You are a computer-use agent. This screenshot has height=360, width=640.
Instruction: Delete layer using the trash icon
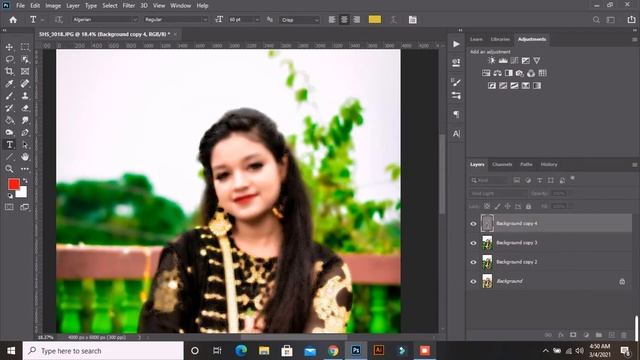pyautogui.click(x=624, y=335)
